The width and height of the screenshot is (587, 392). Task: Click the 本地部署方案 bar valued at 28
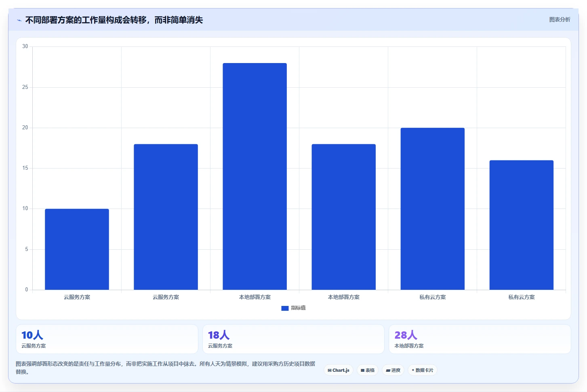coord(255,176)
